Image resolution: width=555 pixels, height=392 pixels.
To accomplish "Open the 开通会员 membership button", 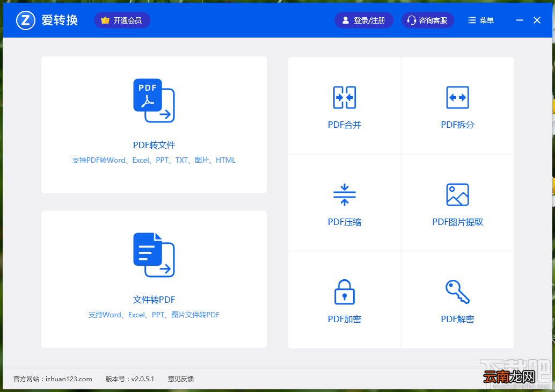I will tap(122, 20).
